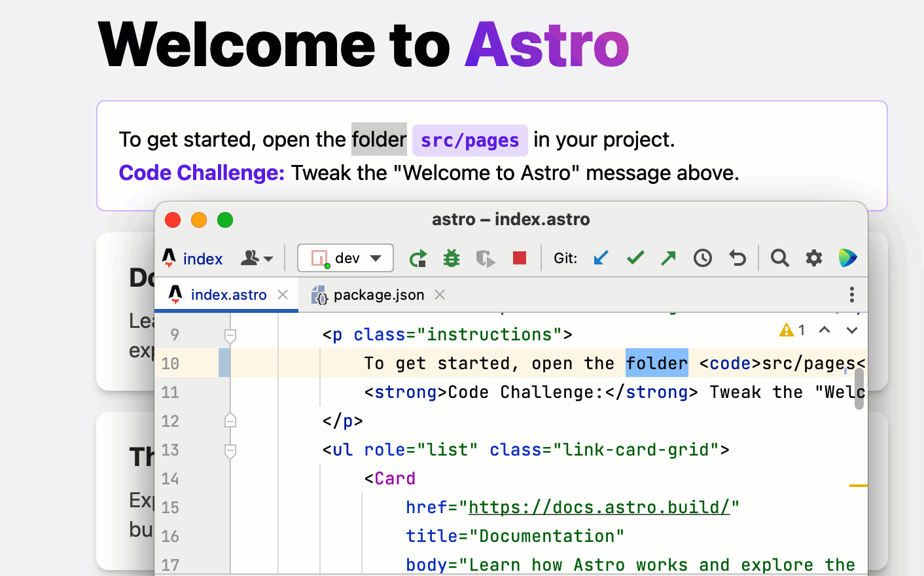Screen dimensions: 924x576
Task: Collapse the instructions paragraph at line 9
Action: tap(230, 334)
